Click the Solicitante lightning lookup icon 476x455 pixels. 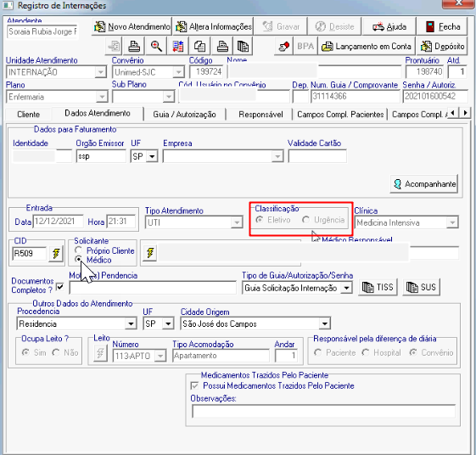[x=150, y=253]
